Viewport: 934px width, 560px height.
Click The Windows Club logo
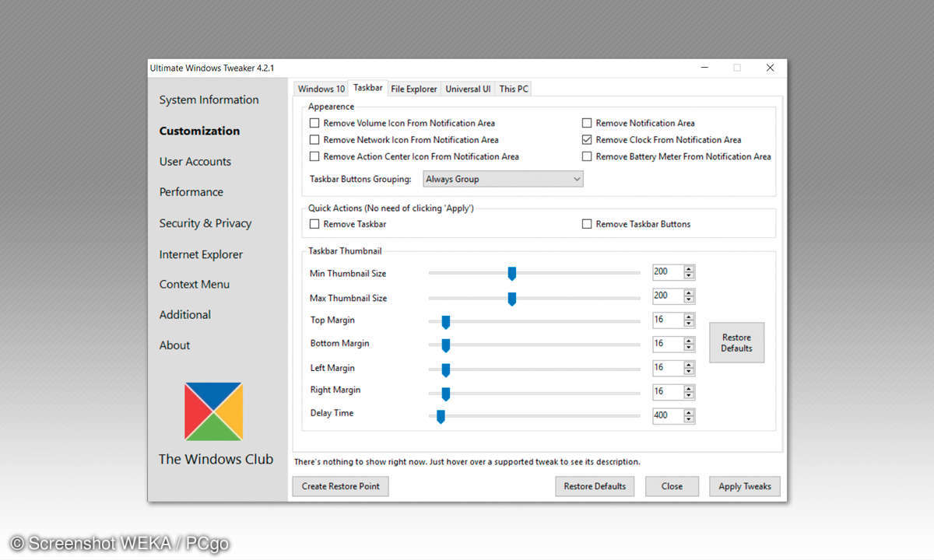coord(213,411)
